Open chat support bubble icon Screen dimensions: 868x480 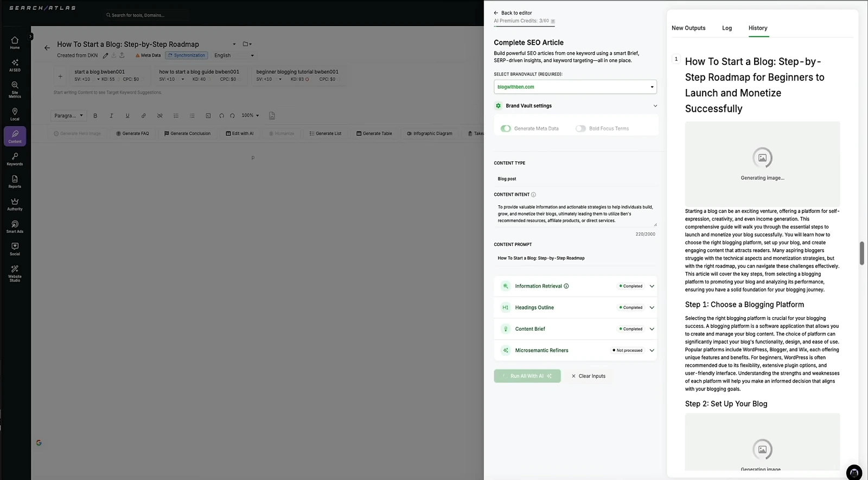pyautogui.click(x=854, y=472)
